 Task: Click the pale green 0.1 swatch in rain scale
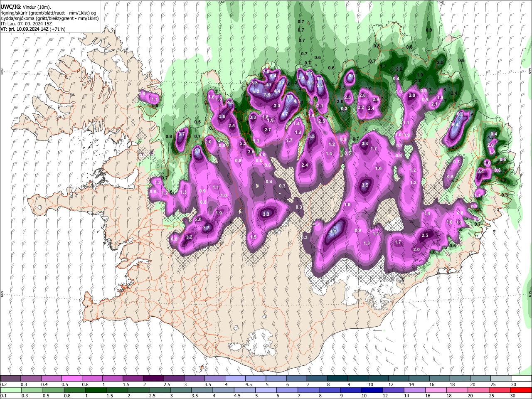pos(11,390)
